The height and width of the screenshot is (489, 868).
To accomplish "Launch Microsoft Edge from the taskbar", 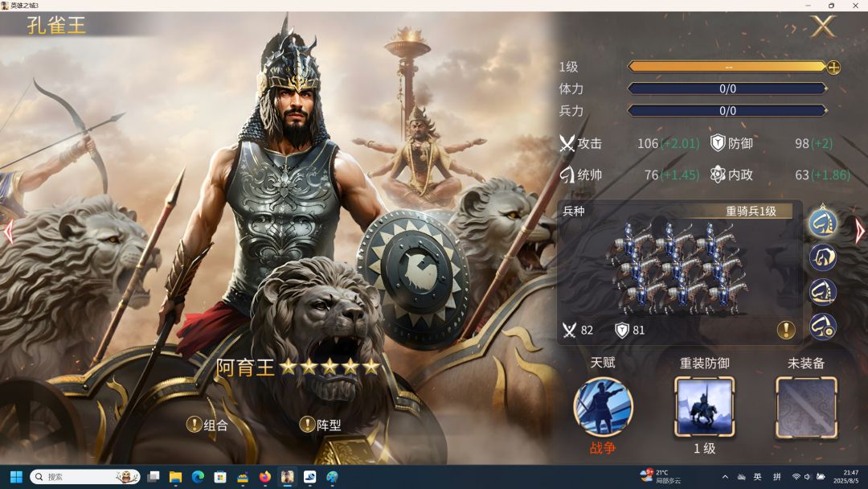I will 199,477.
